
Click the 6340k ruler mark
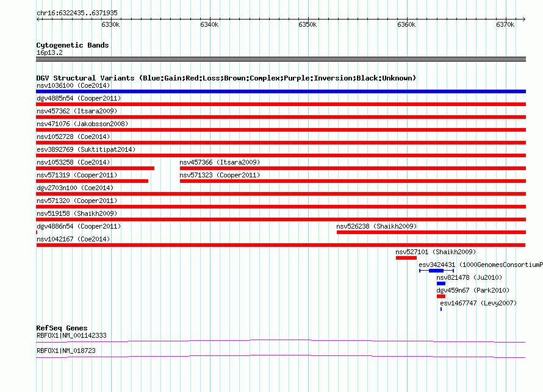click(x=209, y=24)
